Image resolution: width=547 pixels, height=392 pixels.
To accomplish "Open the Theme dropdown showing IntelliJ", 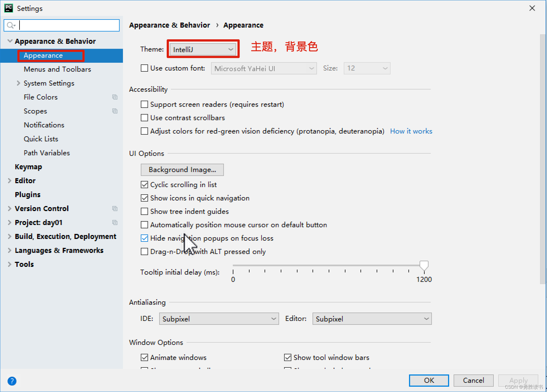I will (x=203, y=49).
